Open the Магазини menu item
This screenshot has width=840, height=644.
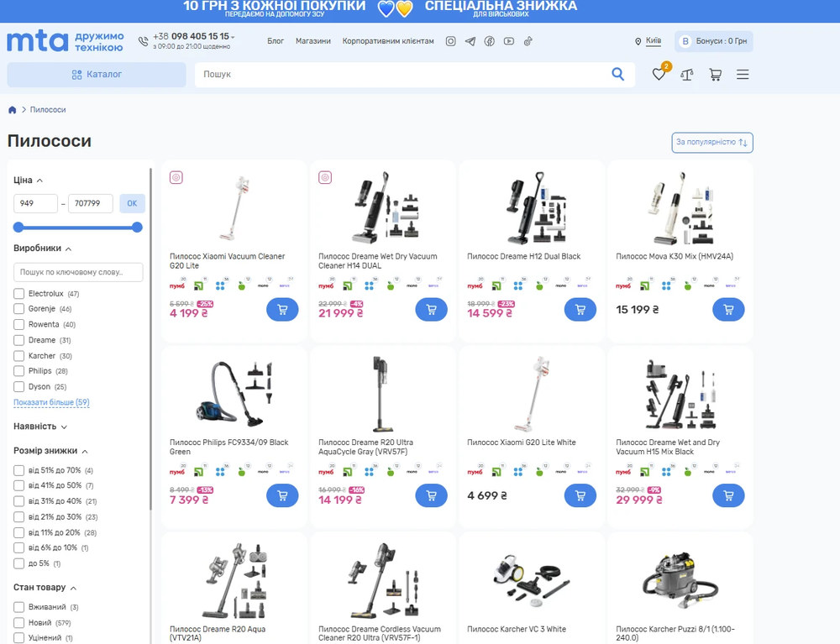(x=312, y=41)
